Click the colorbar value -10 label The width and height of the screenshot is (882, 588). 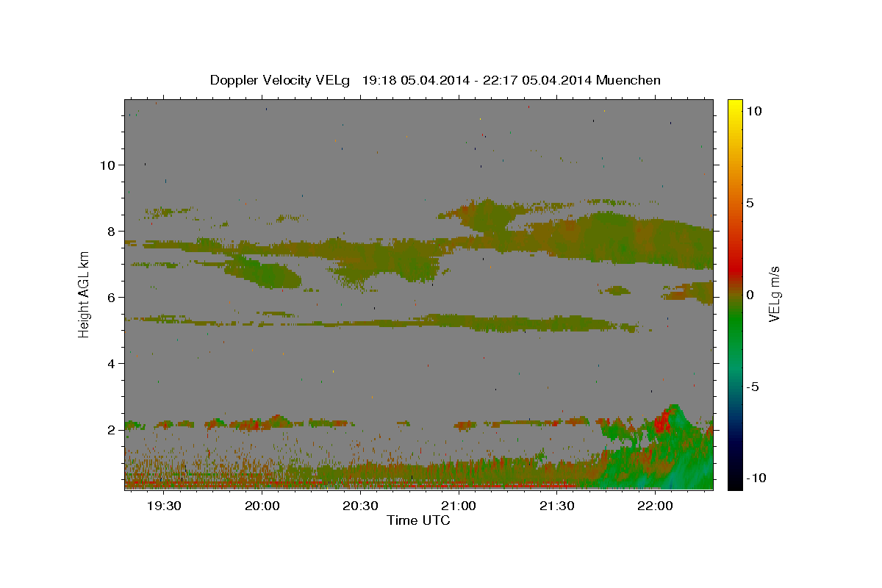pos(757,478)
